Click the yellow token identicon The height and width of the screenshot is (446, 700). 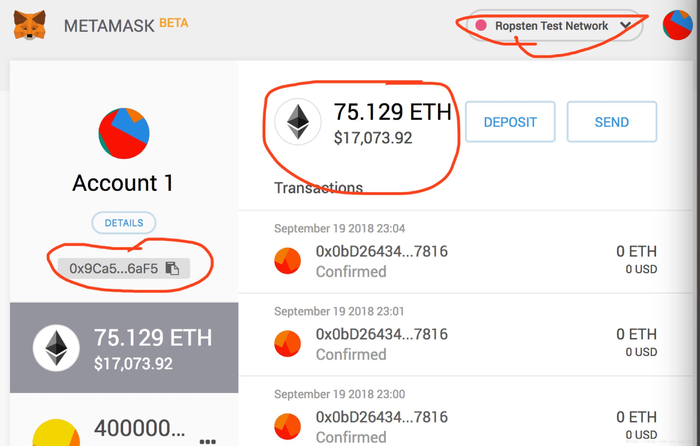(x=56, y=433)
